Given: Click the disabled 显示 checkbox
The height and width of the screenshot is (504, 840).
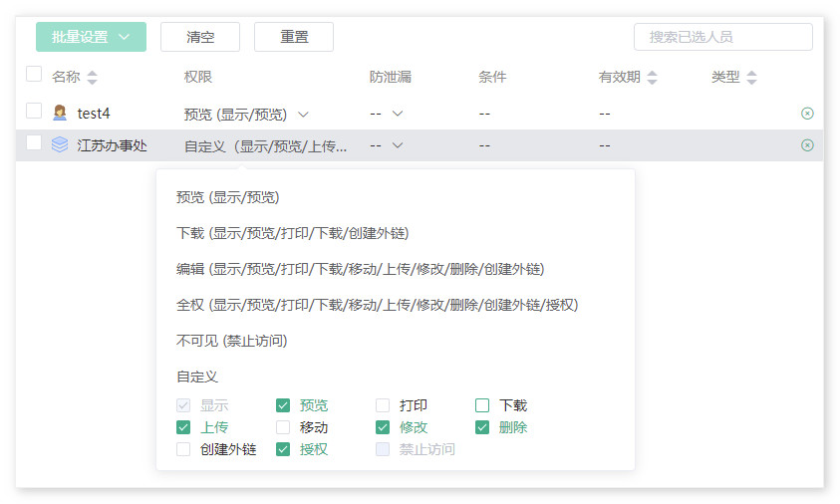Looking at the screenshot, I should tap(183, 405).
